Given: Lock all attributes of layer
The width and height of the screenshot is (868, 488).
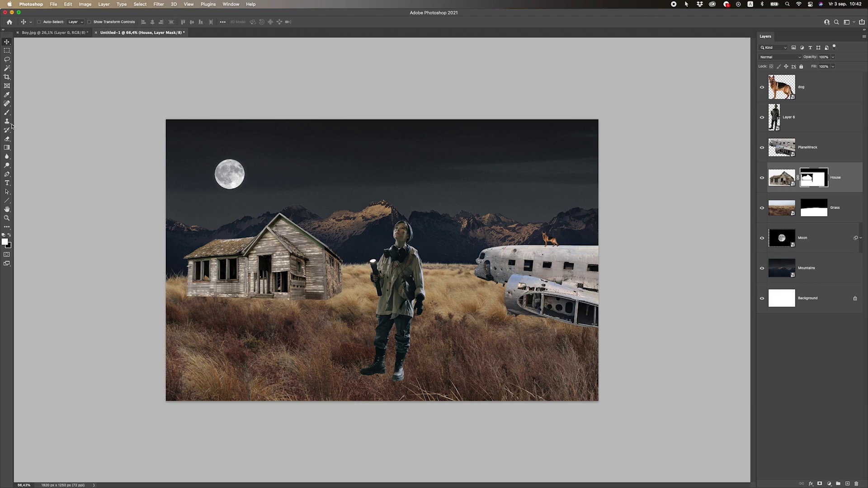Looking at the screenshot, I should pyautogui.click(x=801, y=66).
